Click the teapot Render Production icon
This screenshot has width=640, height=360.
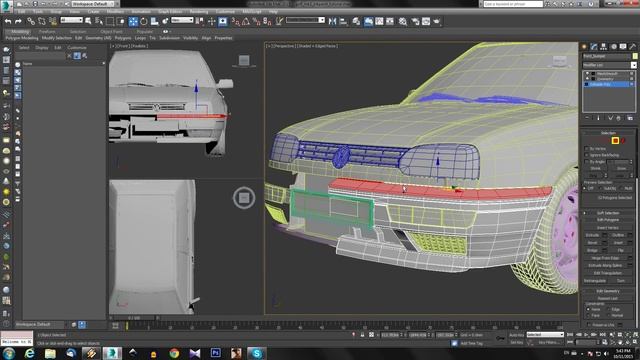pos(437,21)
